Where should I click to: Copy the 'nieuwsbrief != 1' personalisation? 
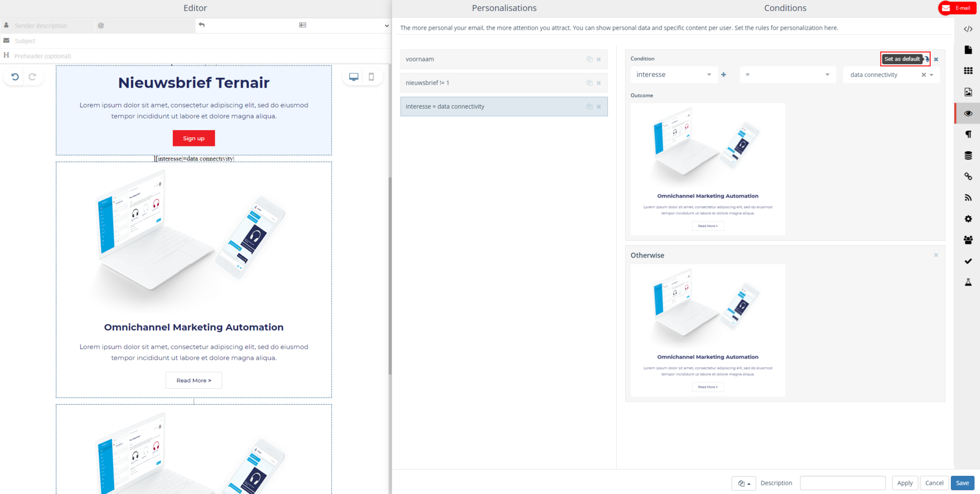[x=590, y=83]
